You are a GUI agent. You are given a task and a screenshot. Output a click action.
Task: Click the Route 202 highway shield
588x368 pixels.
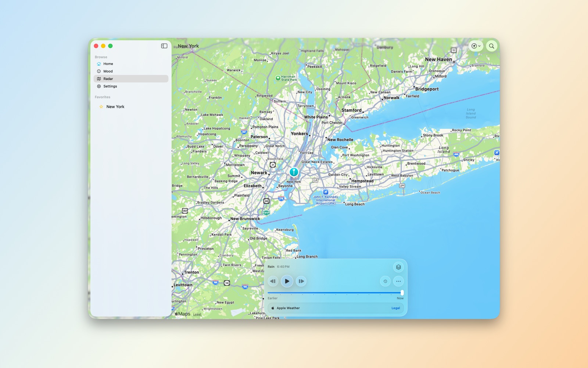pyautogui.click(x=185, y=211)
